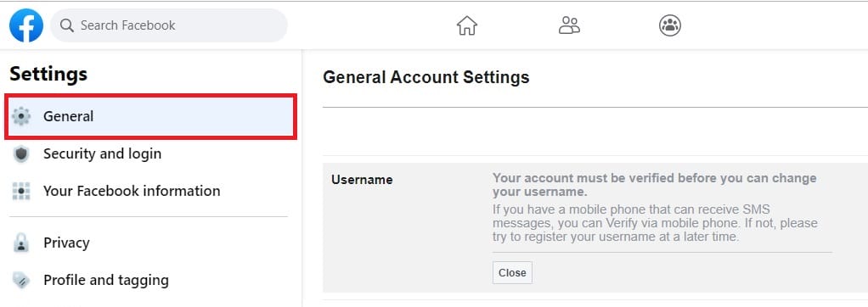Open Profile and tagging settings

(x=105, y=281)
